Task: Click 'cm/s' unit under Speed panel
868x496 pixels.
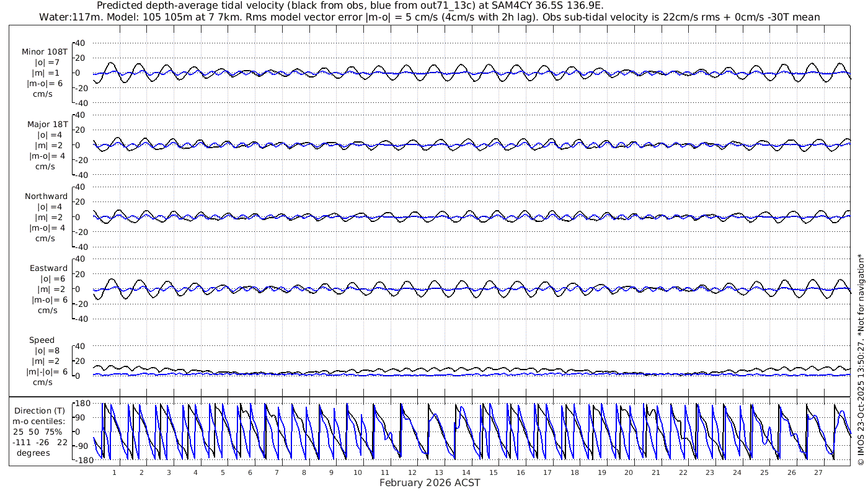Action: pyautogui.click(x=43, y=382)
